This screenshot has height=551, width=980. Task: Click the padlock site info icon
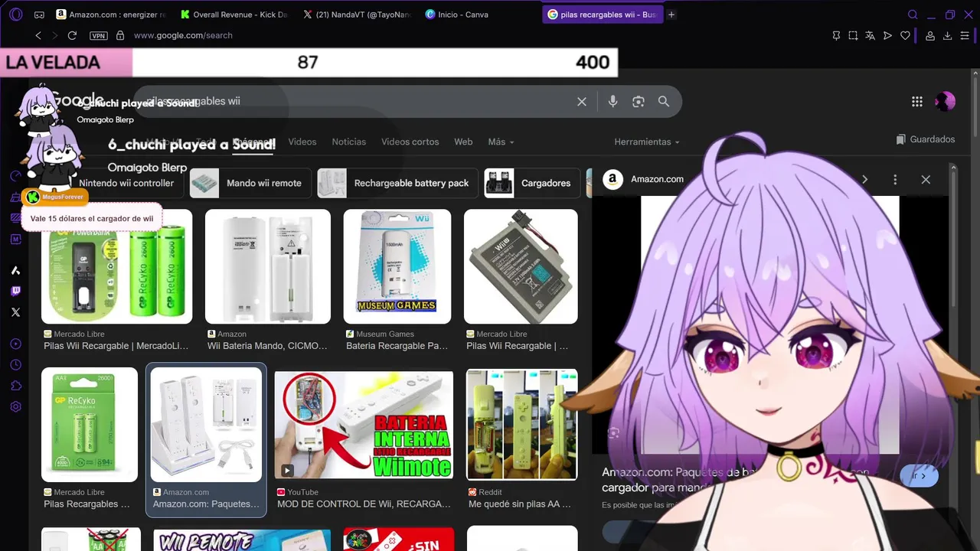[120, 35]
